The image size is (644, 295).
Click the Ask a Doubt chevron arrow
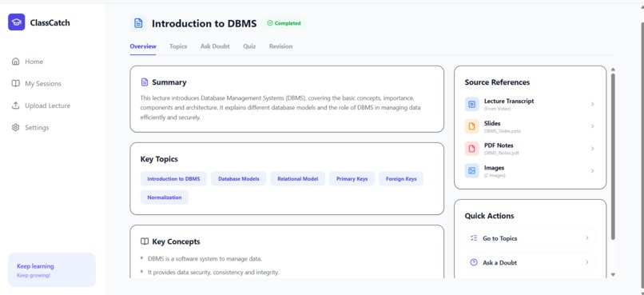click(587, 262)
